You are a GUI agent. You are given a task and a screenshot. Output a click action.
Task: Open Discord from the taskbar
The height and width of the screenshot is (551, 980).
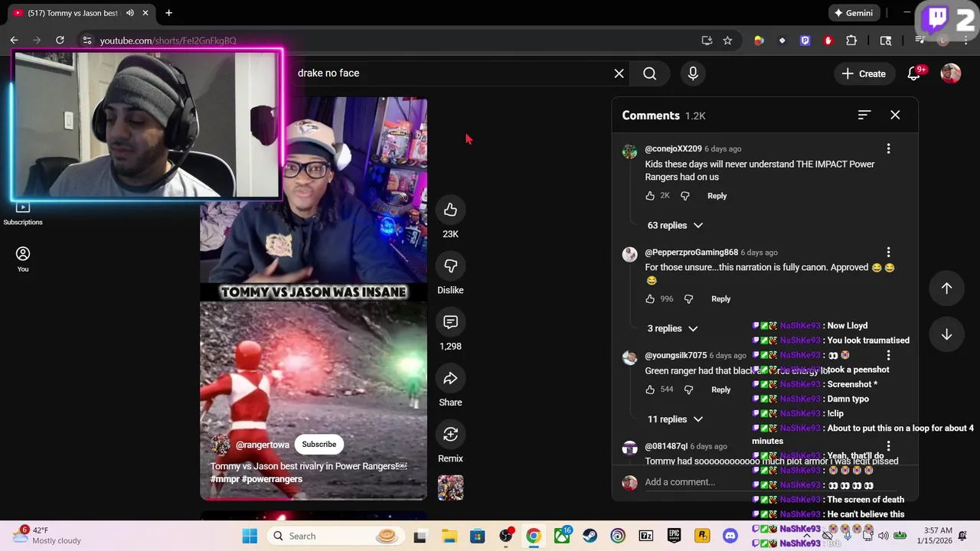tap(730, 536)
